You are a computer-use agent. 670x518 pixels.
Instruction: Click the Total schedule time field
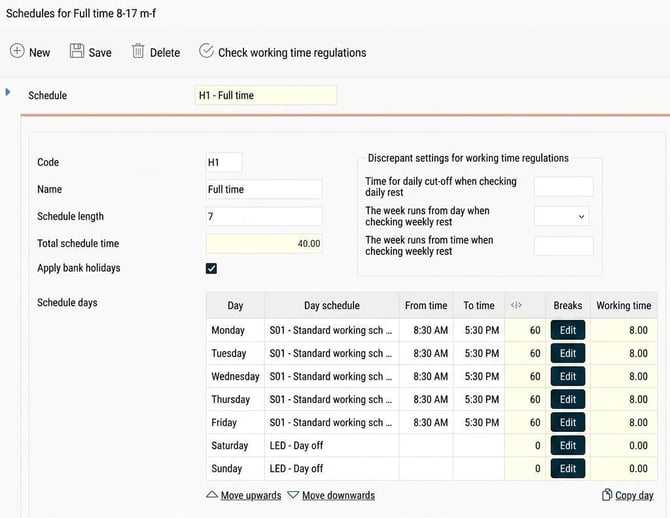[x=264, y=243]
